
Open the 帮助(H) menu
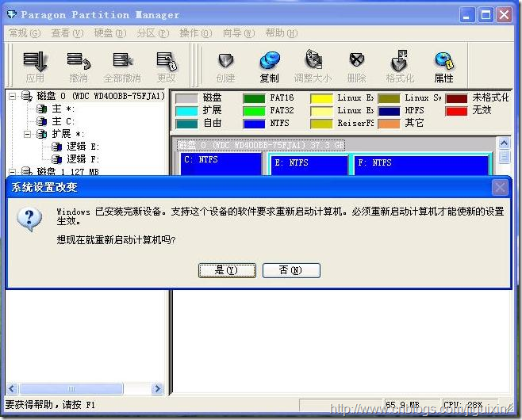pos(282,33)
